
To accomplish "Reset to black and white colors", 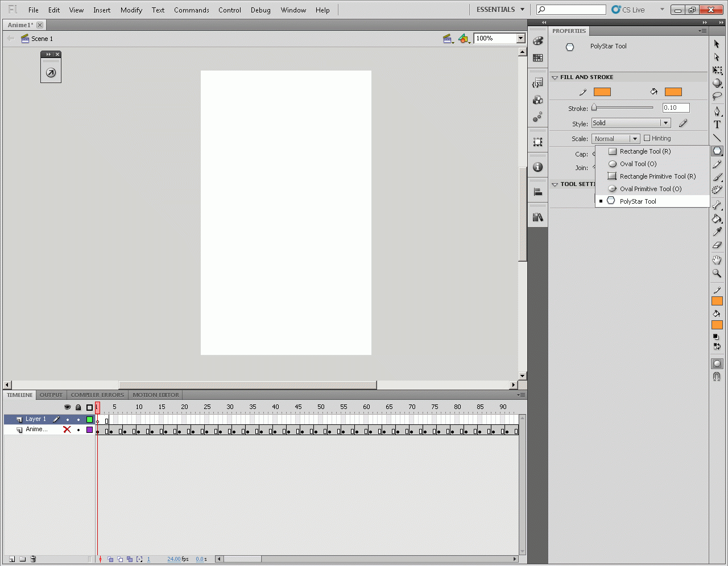I will pyautogui.click(x=716, y=337).
